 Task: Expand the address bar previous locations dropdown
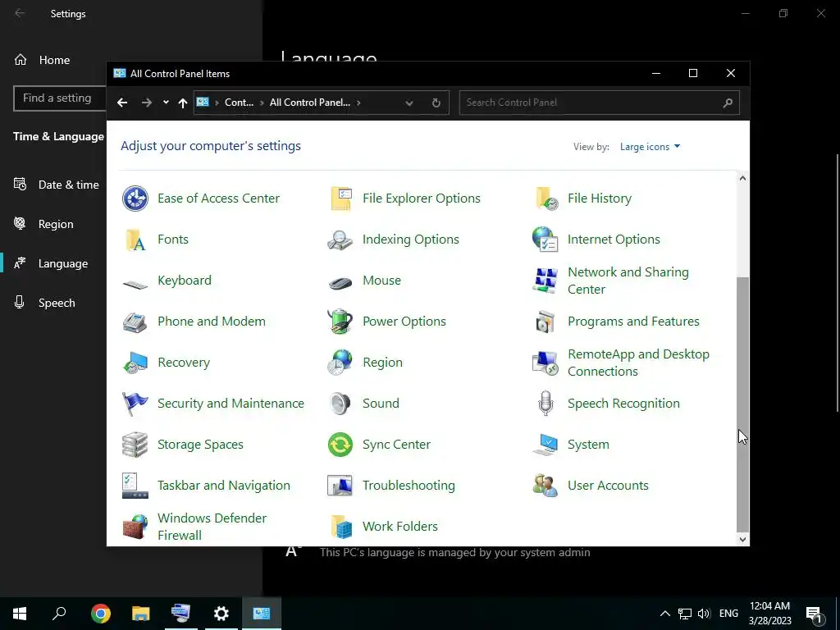click(409, 103)
